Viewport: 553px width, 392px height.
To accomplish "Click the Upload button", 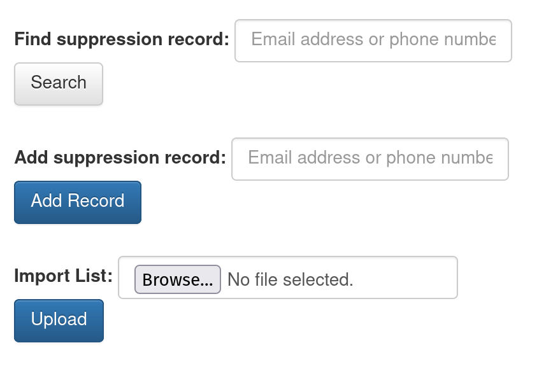I will pyautogui.click(x=59, y=320).
